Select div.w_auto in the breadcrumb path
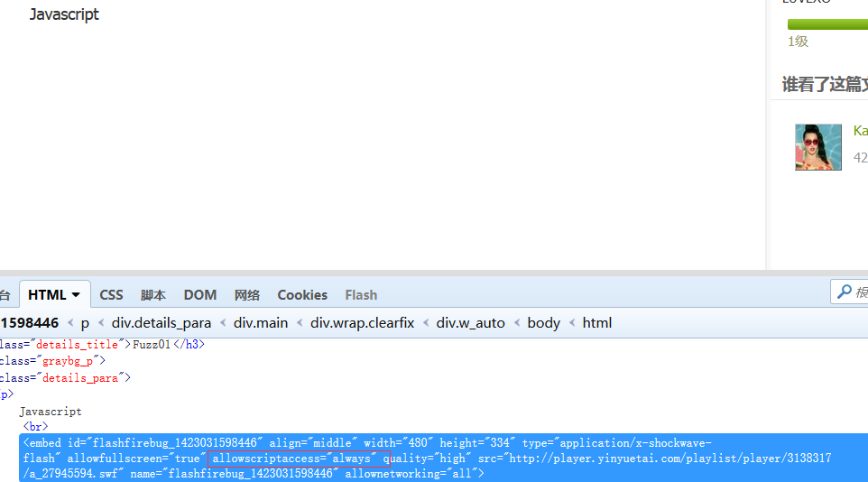The height and width of the screenshot is (482, 868). [470, 323]
